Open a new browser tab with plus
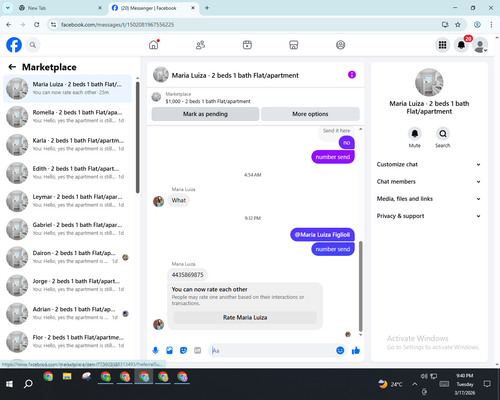 pos(207,8)
